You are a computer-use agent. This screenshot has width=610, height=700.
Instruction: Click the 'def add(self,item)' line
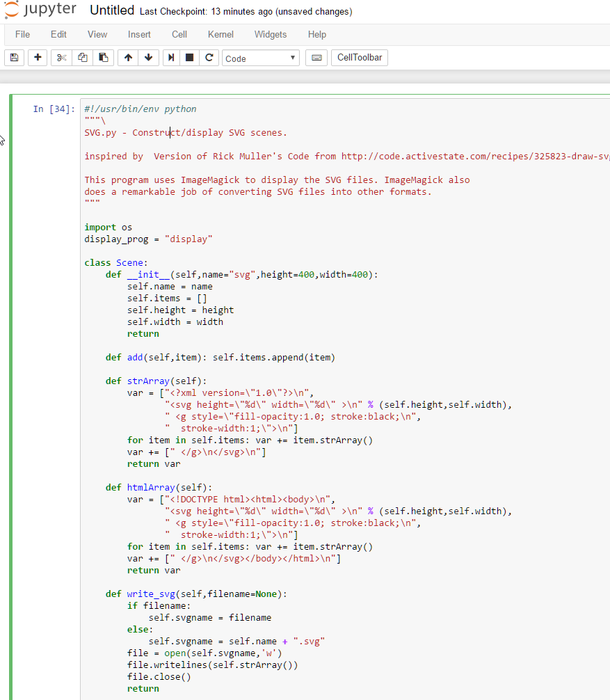coord(220,358)
